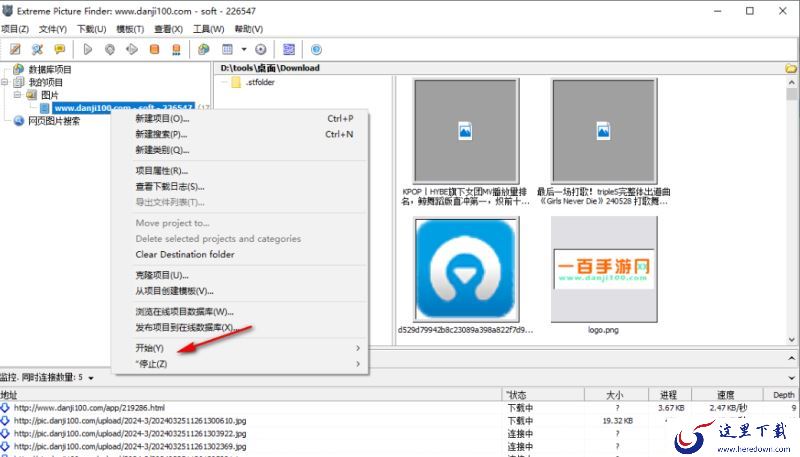Open the 模板(T) menu

coord(130,29)
